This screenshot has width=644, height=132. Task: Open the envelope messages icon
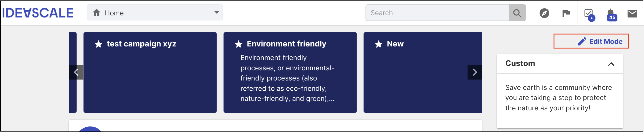633,13
